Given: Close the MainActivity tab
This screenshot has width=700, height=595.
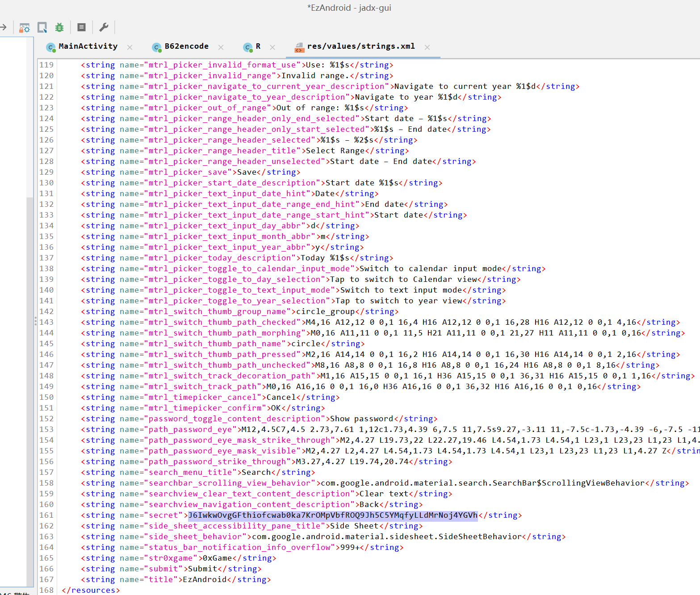Looking at the screenshot, I should pos(130,47).
